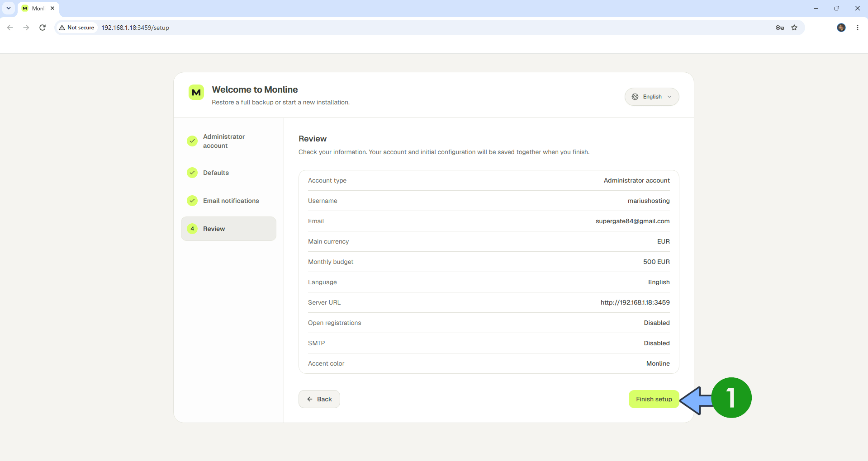The width and height of the screenshot is (868, 461).
Task: Click the Review step number 4 badge
Action: point(192,229)
